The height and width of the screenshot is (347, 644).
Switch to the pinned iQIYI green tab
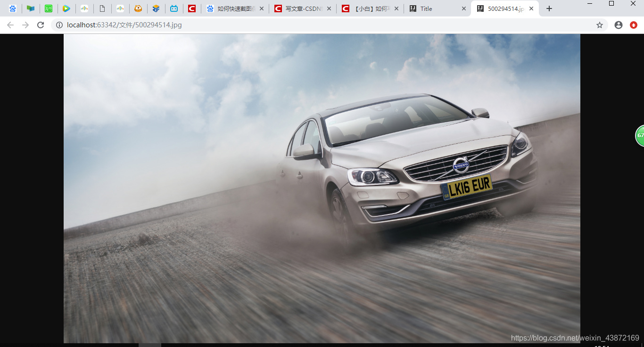[x=49, y=8]
